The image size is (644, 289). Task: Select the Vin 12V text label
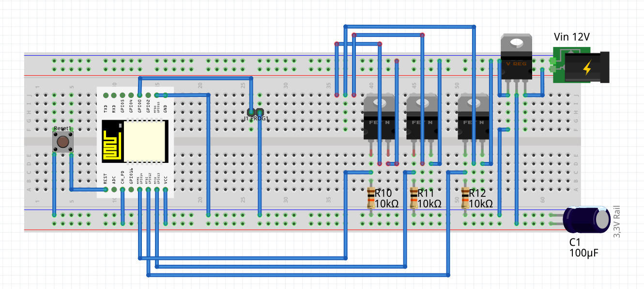572,36
